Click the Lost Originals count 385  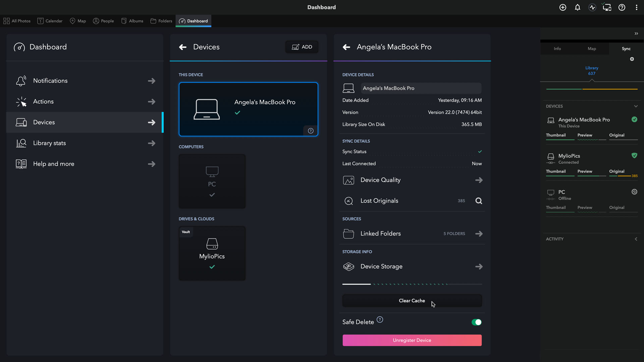point(461,201)
